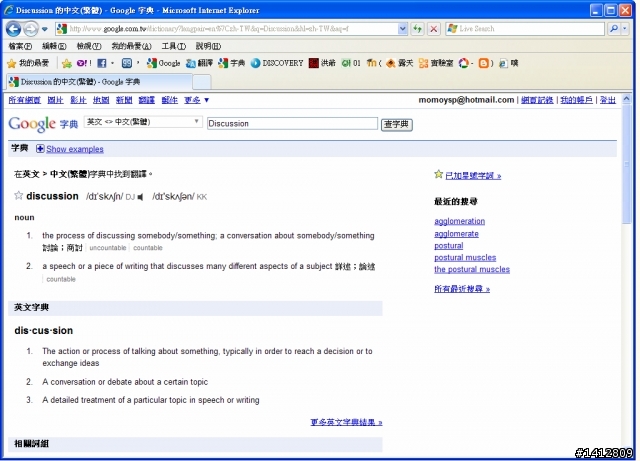Open the 圖片 link in Google navigation
Screen dimensions: 640x461
coord(55,100)
